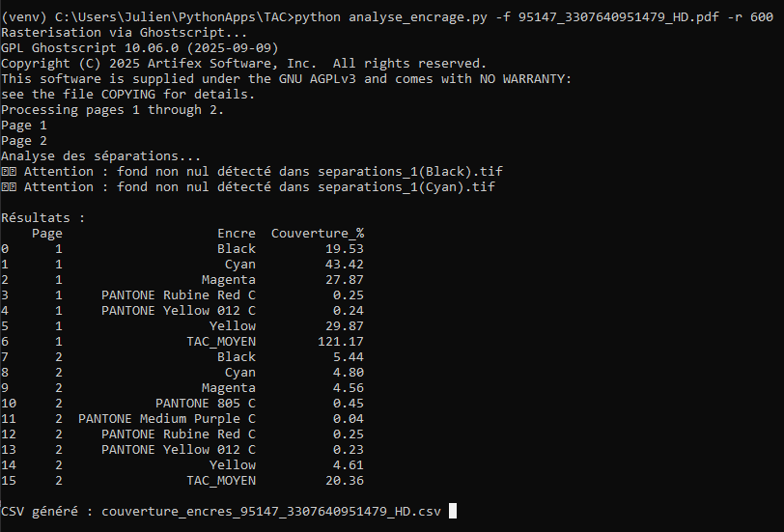Viewport: 784px width, 532px height.
Task: Click the HD.pdf filename in the command
Action: point(622,17)
